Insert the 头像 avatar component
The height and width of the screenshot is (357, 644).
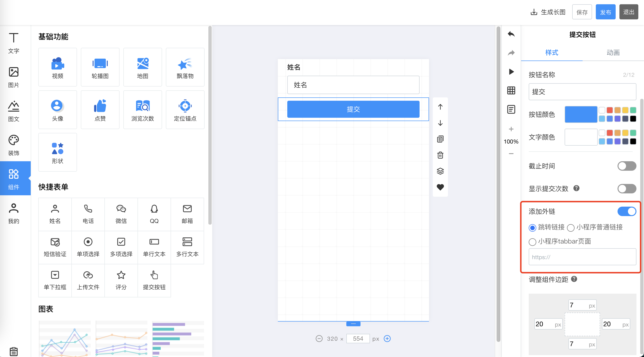(57, 109)
